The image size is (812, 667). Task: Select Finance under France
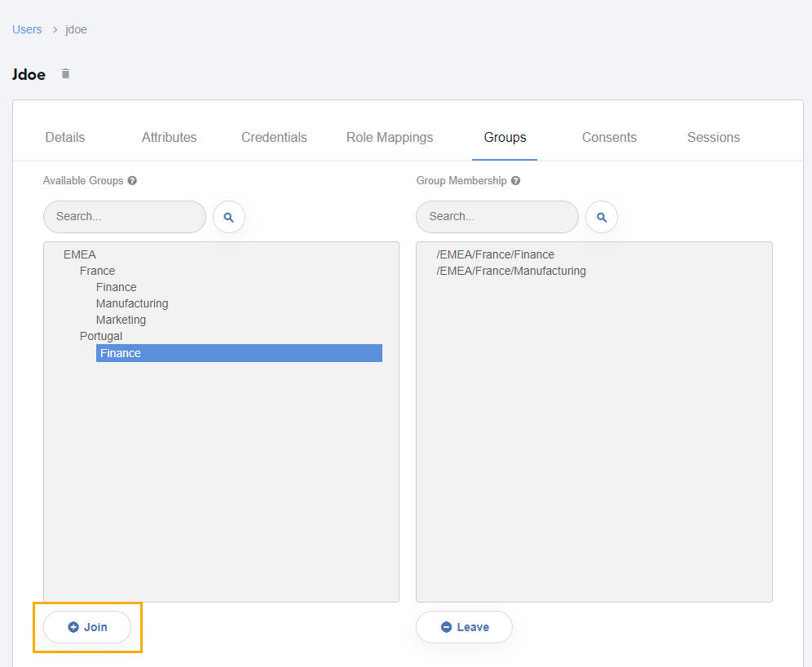pos(117,287)
